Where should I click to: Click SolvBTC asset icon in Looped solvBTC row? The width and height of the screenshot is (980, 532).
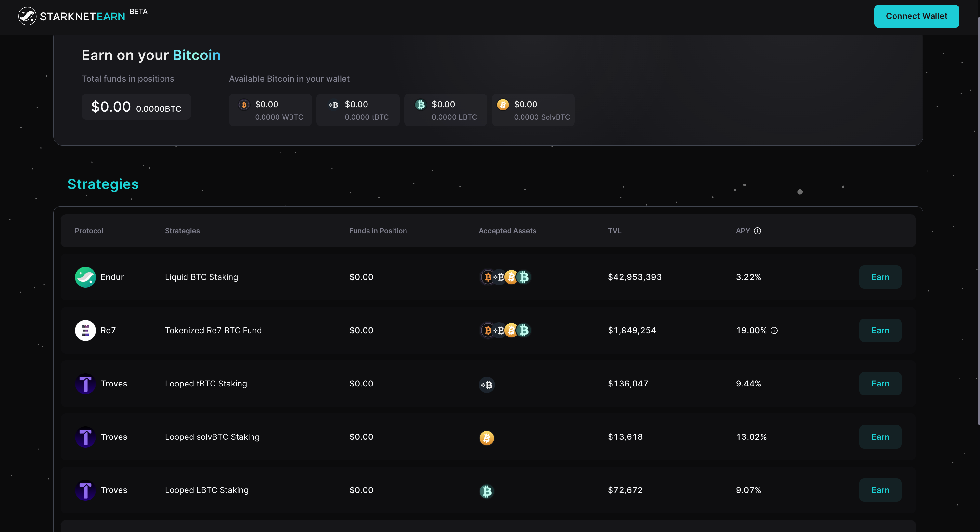point(486,438)
